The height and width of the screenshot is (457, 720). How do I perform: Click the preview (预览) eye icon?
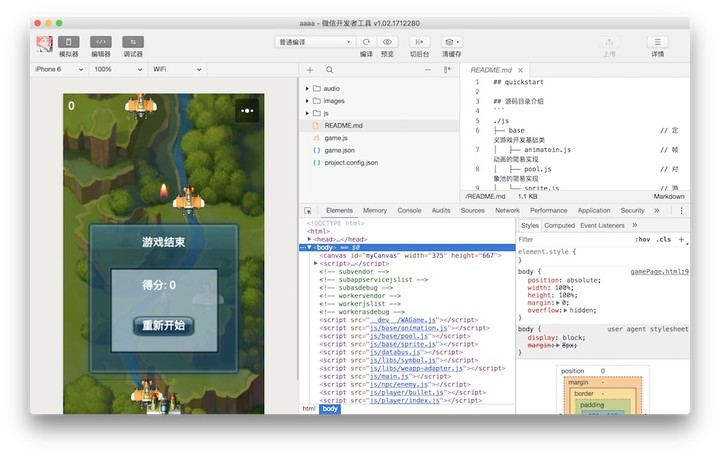pyautogui.click(x=387, y=42)
